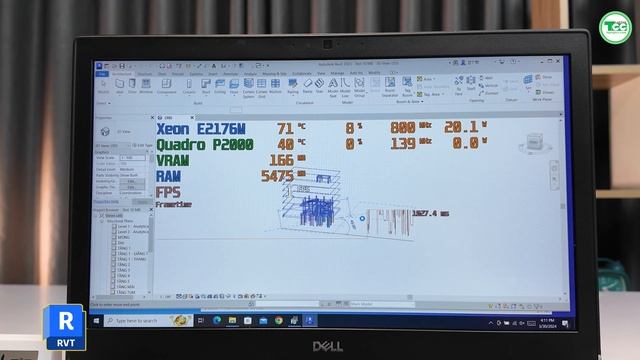
Task: Click Apply in Properties panel
Action: click(x=142, y=202)
